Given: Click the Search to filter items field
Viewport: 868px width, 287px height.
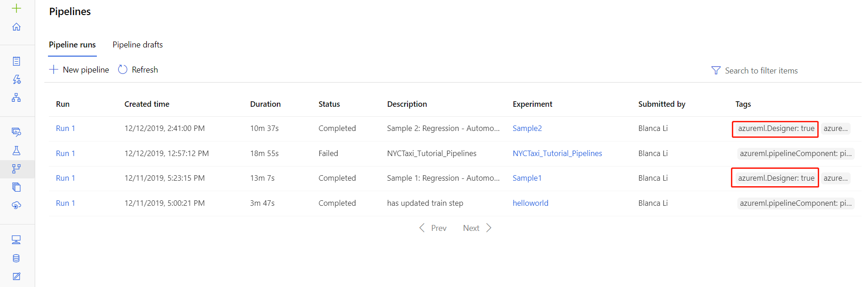Looking at the screenshot, I should click(x=761, y=71).
